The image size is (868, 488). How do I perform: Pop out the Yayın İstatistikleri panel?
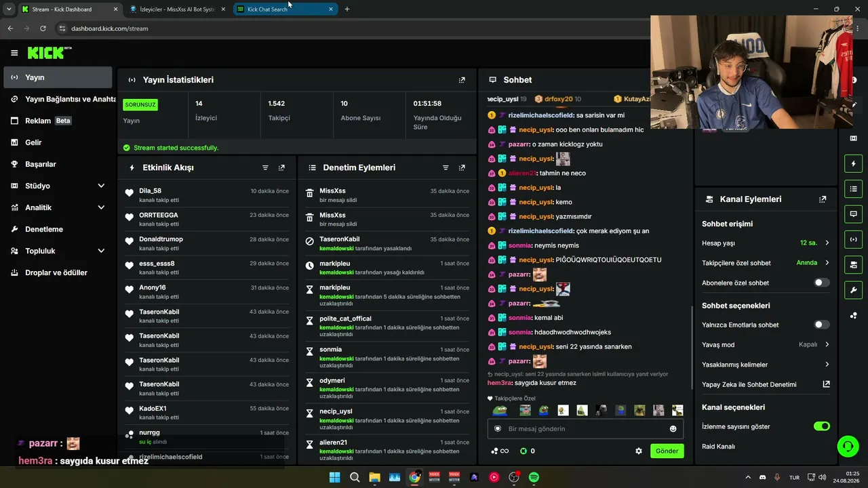point(462,80)
